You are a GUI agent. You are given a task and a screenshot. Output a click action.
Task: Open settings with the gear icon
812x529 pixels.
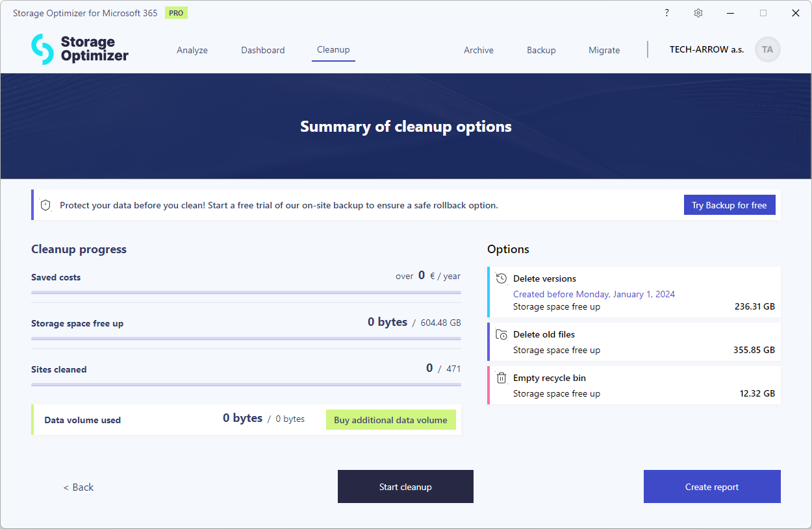pos(697,12)
